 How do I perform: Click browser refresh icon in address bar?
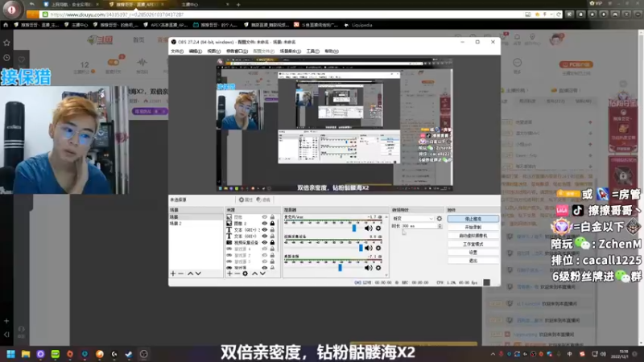coord(559,14)
